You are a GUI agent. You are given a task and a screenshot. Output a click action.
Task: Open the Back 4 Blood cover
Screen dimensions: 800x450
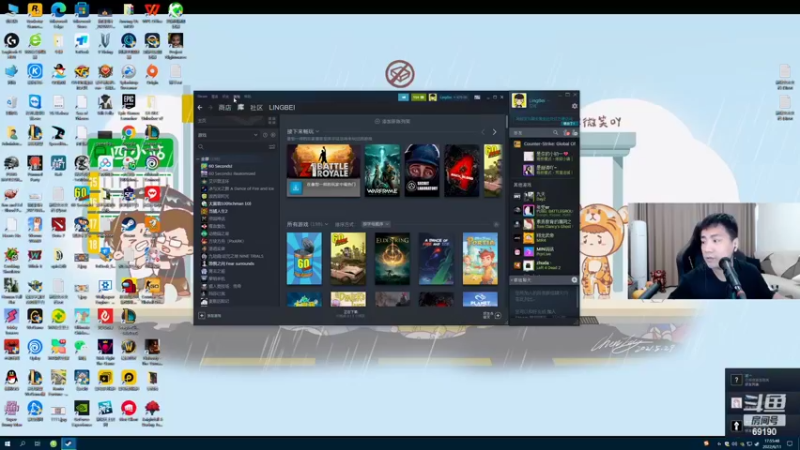pyautogui.click(x=462, y=170)
